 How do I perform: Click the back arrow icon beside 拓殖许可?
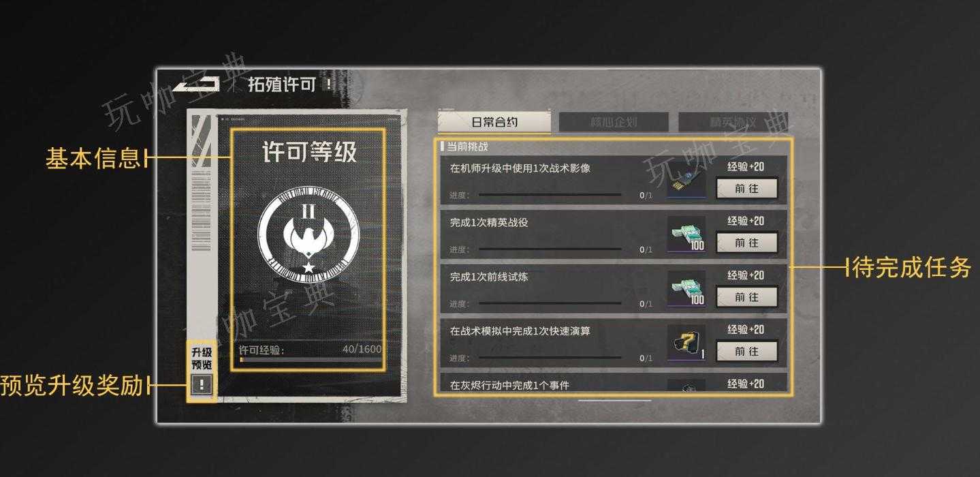(196, 83)
